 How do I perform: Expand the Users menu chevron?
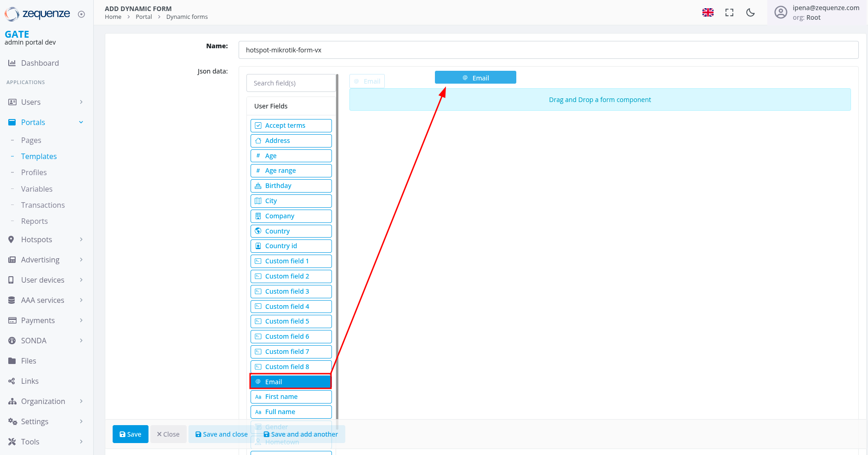click(81, 102)
